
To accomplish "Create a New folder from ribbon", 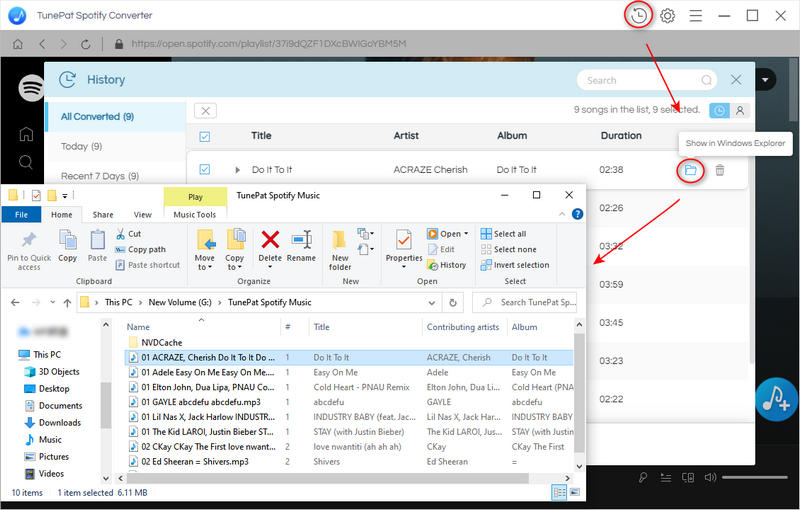I will (340, 250).
